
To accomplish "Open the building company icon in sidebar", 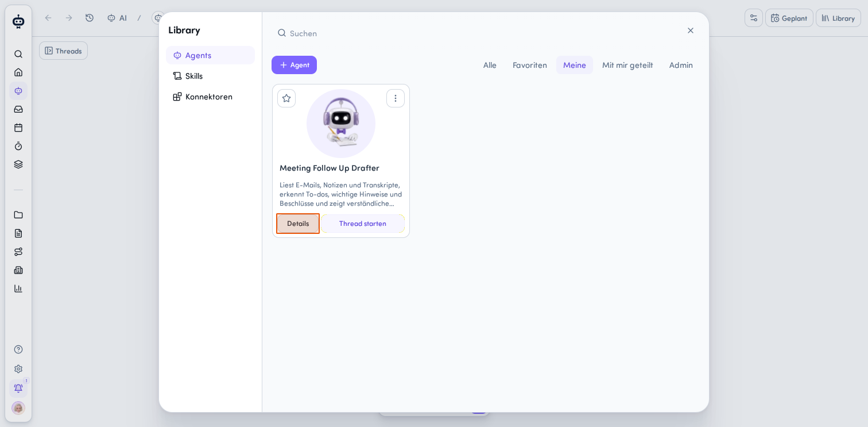I will point(18,270).
